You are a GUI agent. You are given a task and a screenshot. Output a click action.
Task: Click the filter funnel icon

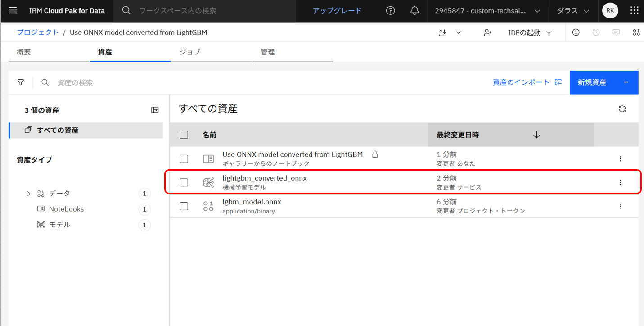click(21, 82)
